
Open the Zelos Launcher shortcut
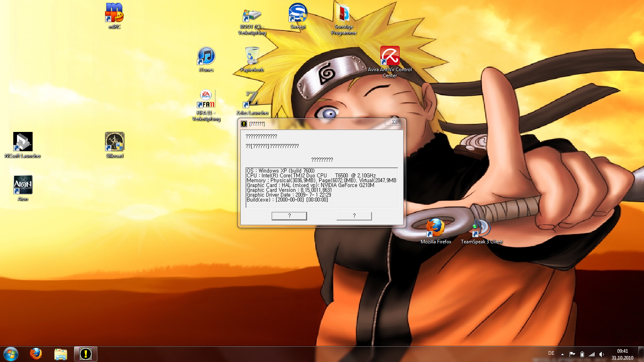click(252, 99)
